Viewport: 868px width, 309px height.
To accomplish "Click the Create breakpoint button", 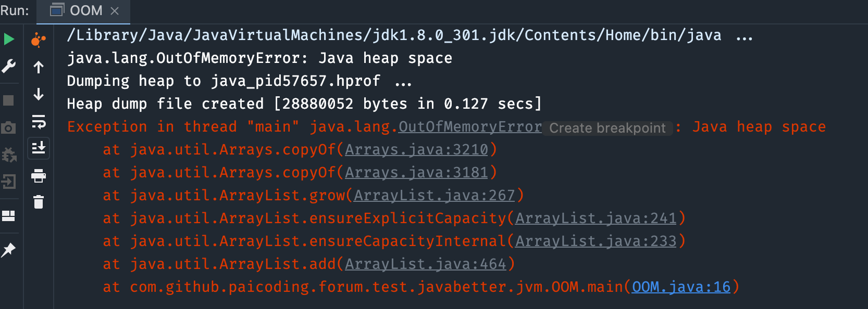I will (607, 128).
